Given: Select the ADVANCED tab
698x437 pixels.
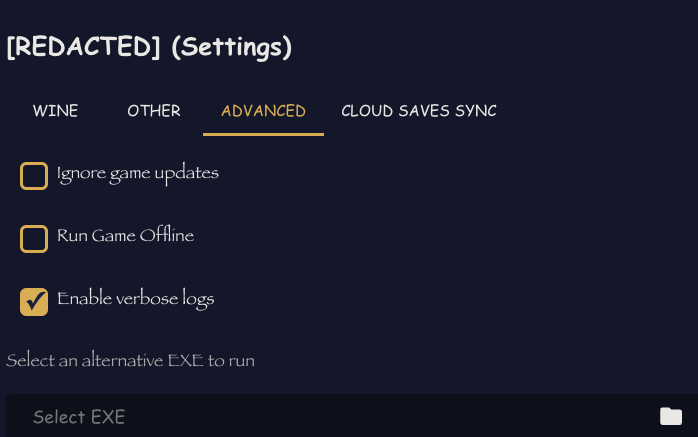Looking at the screenshot, I should pos(263,111).
